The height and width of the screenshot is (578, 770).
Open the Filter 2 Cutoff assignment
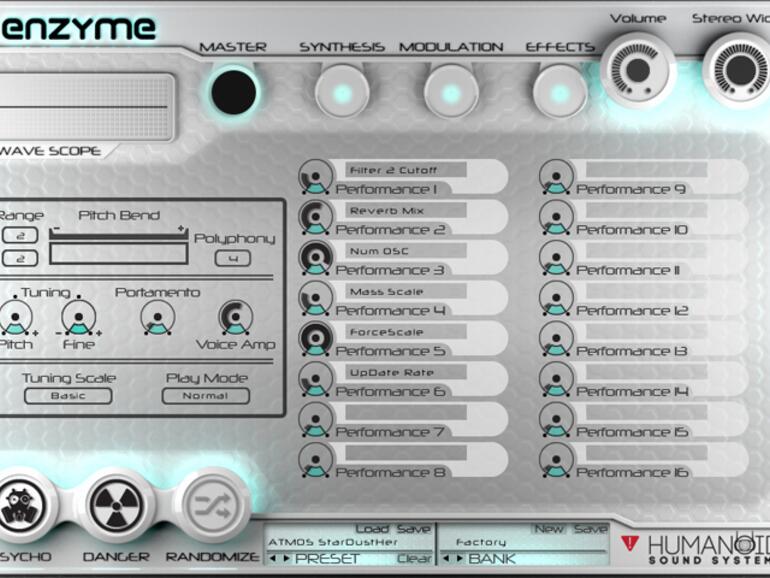coord(406,170)
